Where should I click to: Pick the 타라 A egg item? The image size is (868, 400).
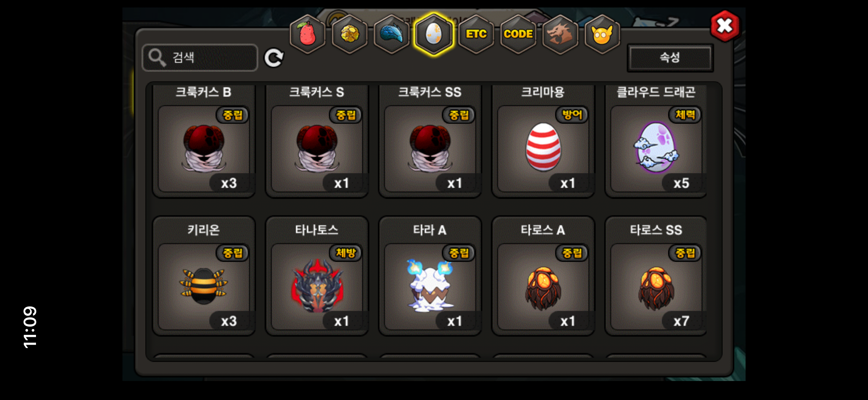[430, 276]
